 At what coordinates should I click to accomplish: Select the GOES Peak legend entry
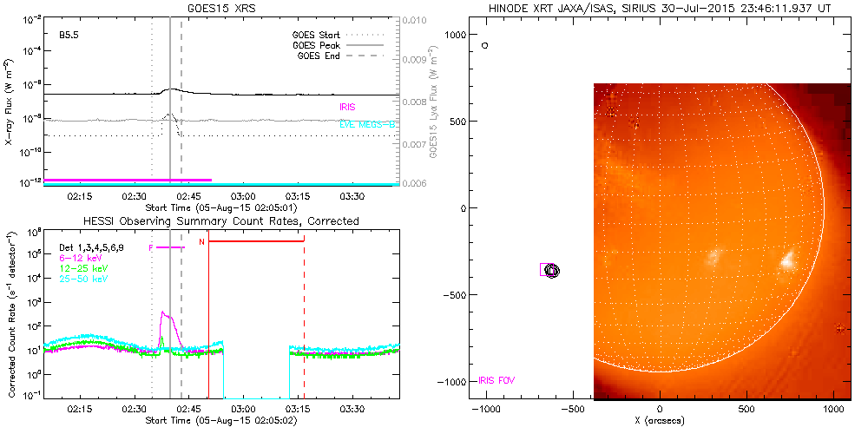pos(319,45)
